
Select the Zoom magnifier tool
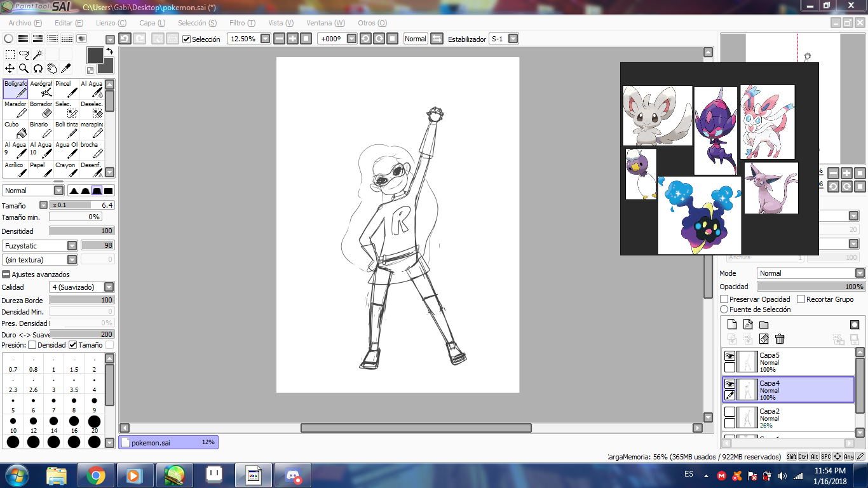click(x=25, y=68)
